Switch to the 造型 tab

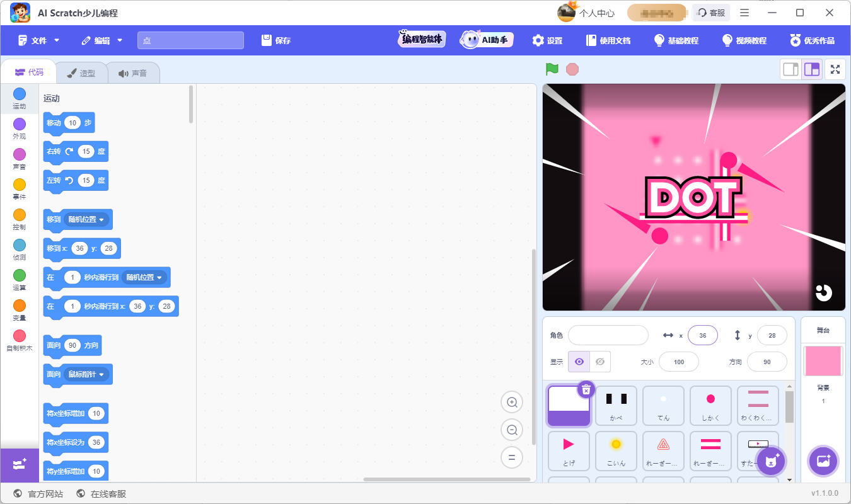pos(81,73)
